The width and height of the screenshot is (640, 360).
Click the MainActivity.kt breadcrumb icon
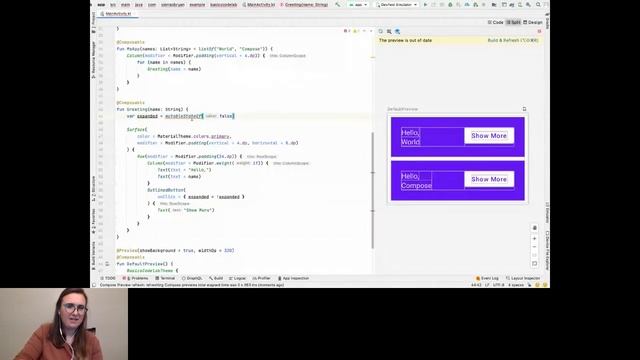tap(244, 5)
